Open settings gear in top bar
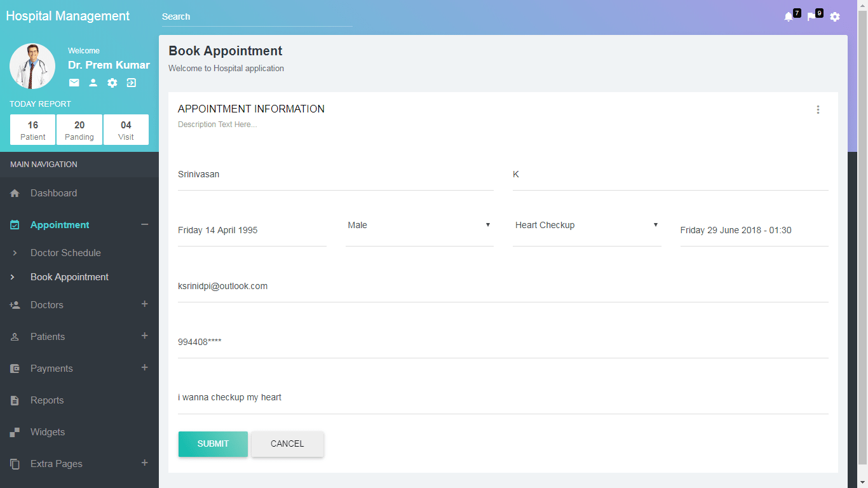Image resolution: width=868 pixels, height=488 pixels. [x=835, y=17]
